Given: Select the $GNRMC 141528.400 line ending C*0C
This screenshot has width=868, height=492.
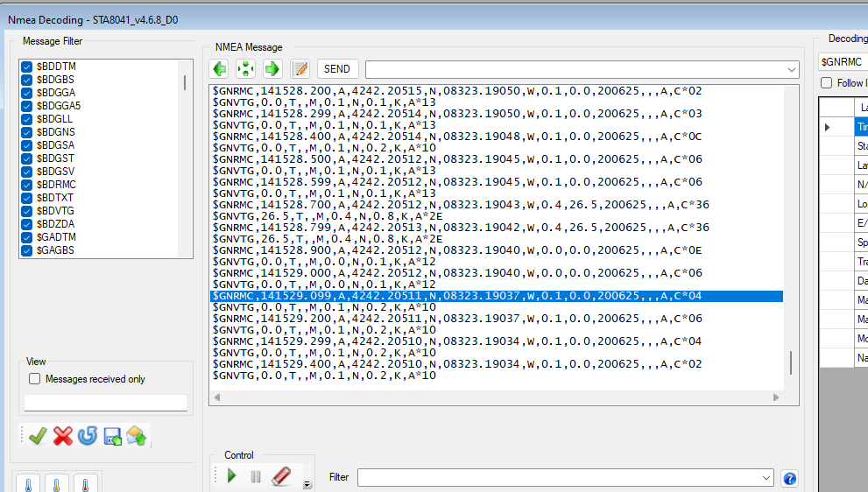Looking at the screenshot, I should click(x=456, y=137).
